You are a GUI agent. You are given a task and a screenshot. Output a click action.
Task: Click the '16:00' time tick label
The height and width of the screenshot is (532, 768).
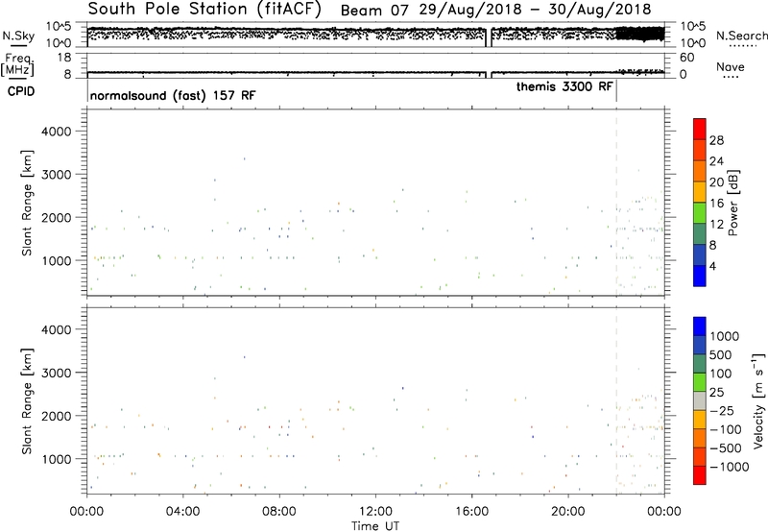pos(471,512)
